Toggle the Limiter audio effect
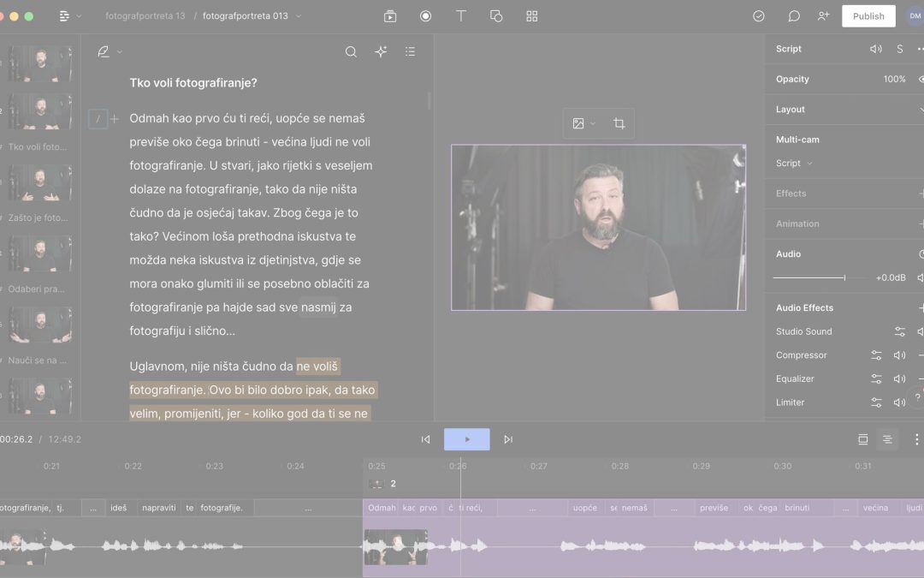The width and height of the screenshot is (924, 578). [899, 402]
